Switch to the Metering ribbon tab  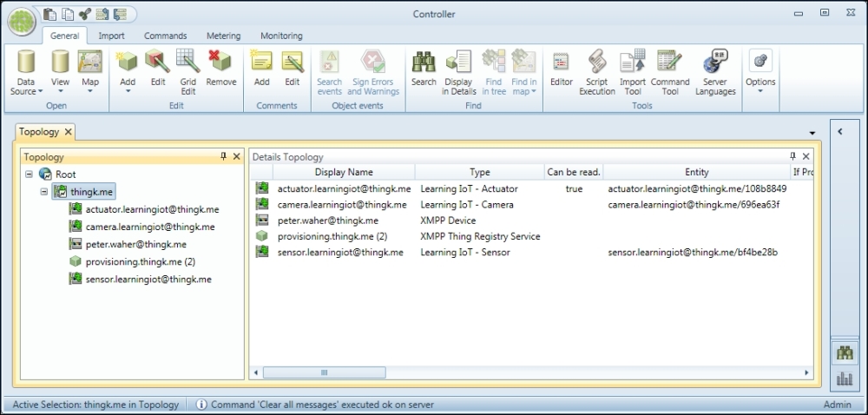pyautogui.click(x=224, y=36)
